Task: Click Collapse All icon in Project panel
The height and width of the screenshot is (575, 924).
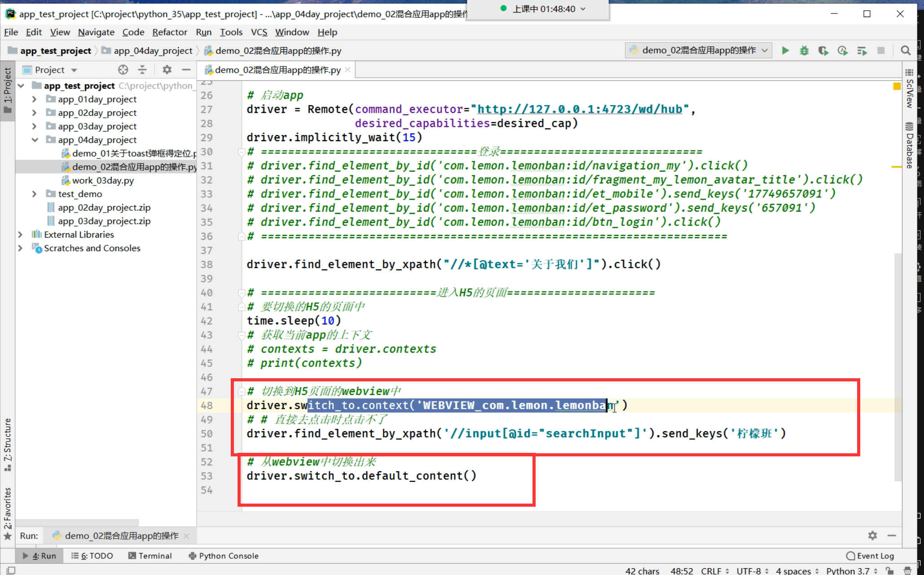Action: [142, 70]
